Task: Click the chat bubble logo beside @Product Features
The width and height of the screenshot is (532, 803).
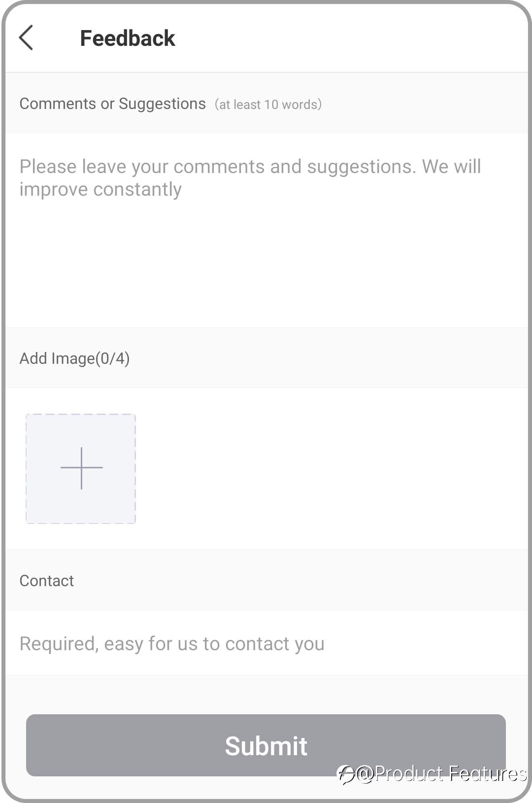Action: [x=346, y=774]
